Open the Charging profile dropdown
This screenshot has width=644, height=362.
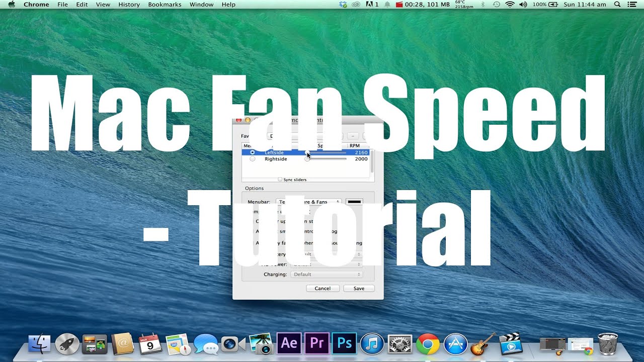click(327, 275)
